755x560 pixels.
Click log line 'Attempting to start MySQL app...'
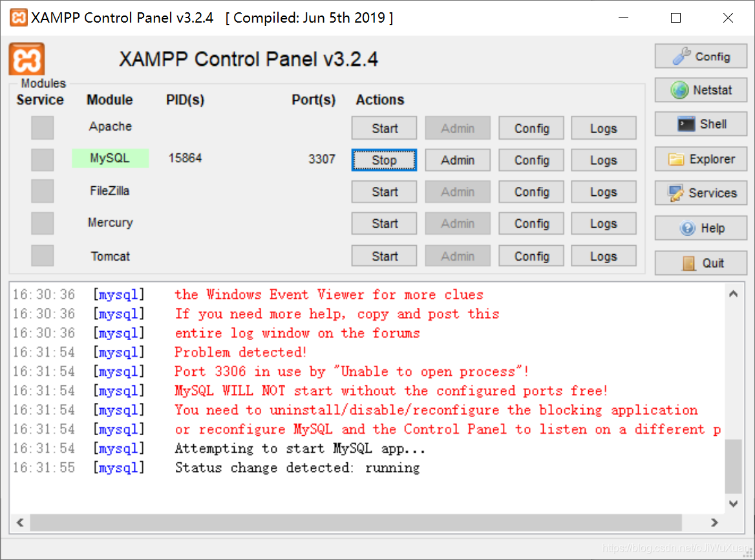(300, 448)
